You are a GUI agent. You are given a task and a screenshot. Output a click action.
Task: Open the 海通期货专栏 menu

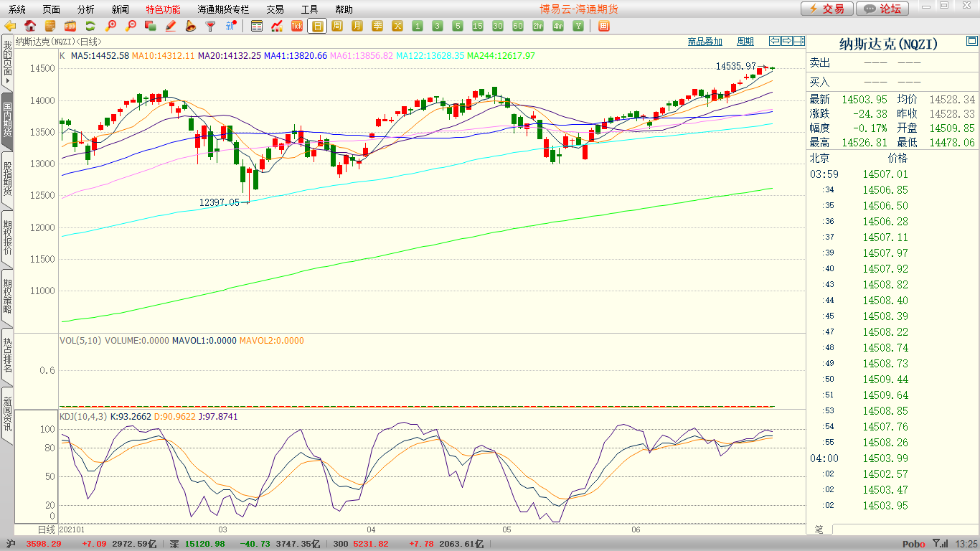224,9
